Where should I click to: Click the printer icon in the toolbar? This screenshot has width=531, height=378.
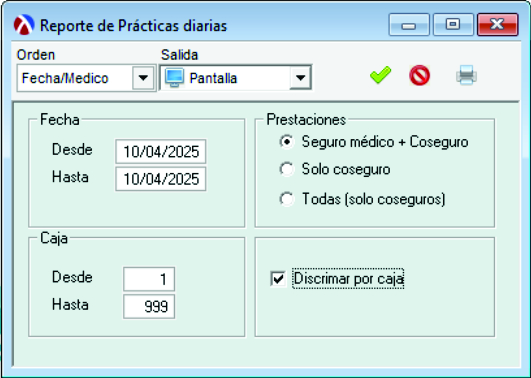(x=466, y=75)
